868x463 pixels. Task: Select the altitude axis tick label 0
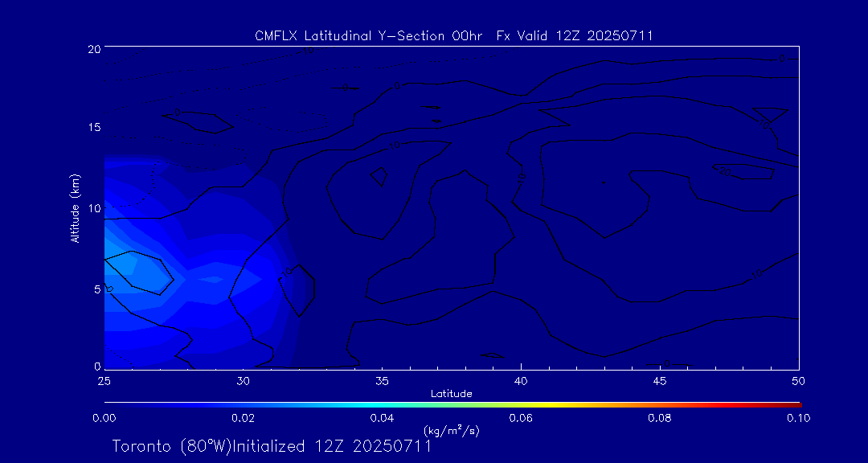point(97,366)
